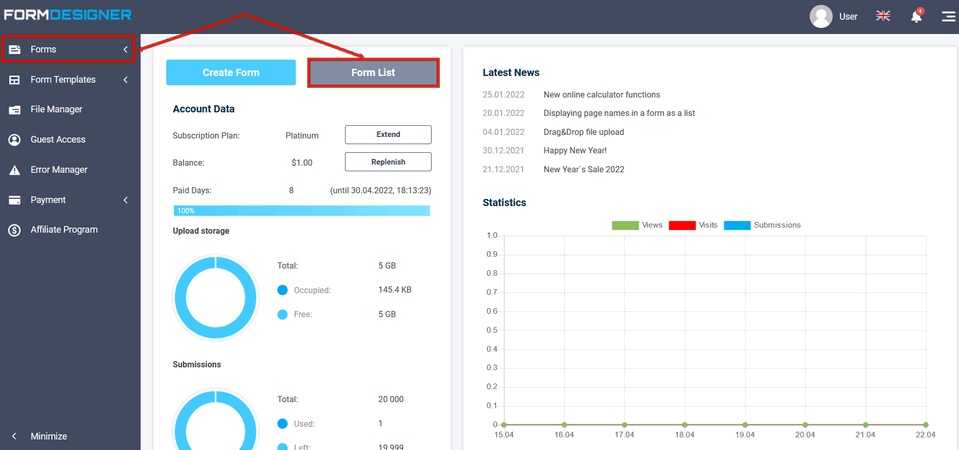Click the Guest Access user icon
The height and width of the screenshot is (450, 959).
pos(15,140)
